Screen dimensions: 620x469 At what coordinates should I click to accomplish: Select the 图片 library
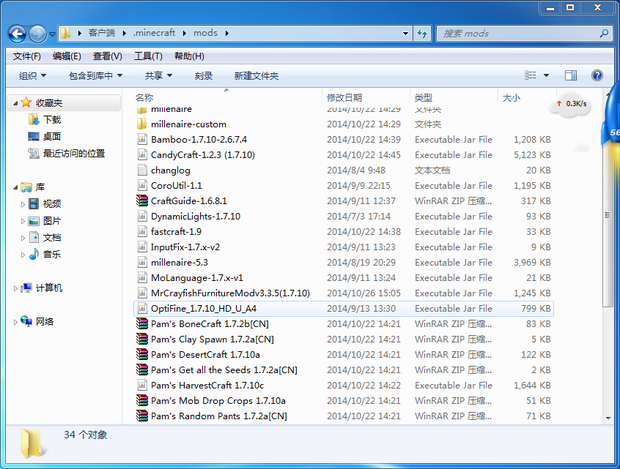[x=45, y=221]
